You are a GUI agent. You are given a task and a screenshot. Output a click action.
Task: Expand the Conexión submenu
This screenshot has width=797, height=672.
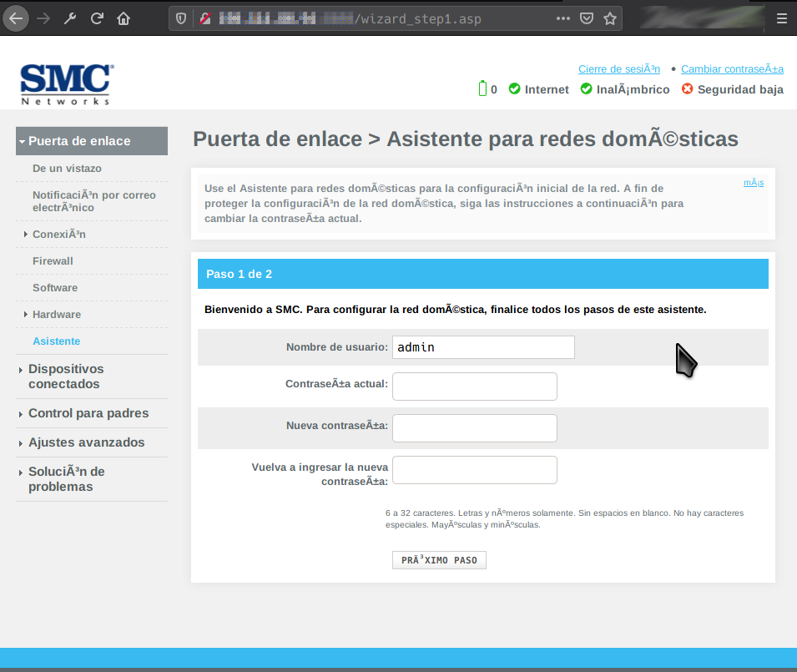click(x=58, y=235)
